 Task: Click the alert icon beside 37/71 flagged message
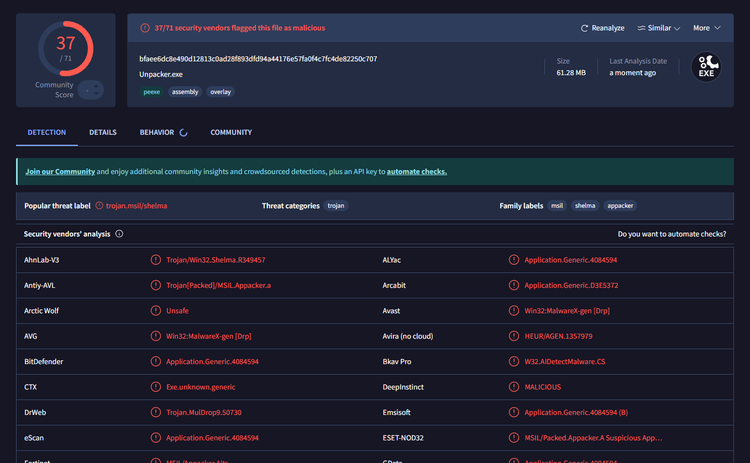pos(145,28)
